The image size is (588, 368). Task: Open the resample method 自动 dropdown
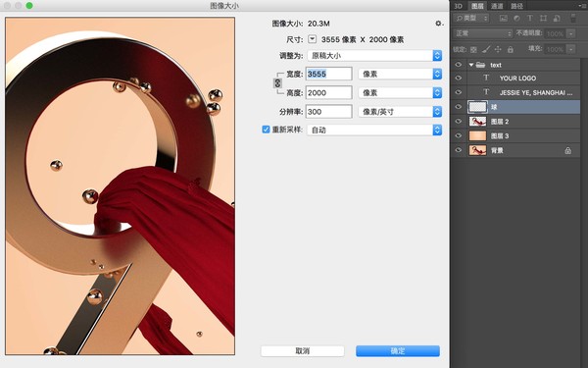(x=374, y=130)
